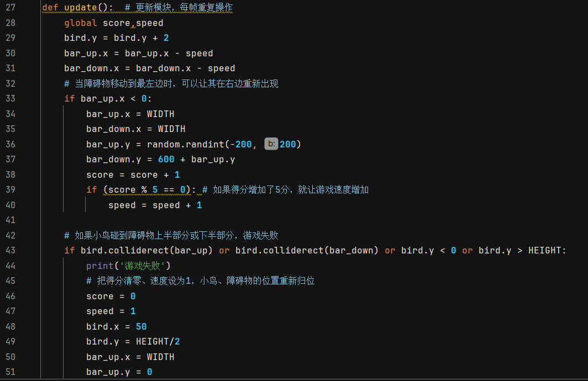The height and width of the screenshot is (381, 588).
Task: Click 'HEIGHT' at the end of line 43
Action: click(544, 251)
